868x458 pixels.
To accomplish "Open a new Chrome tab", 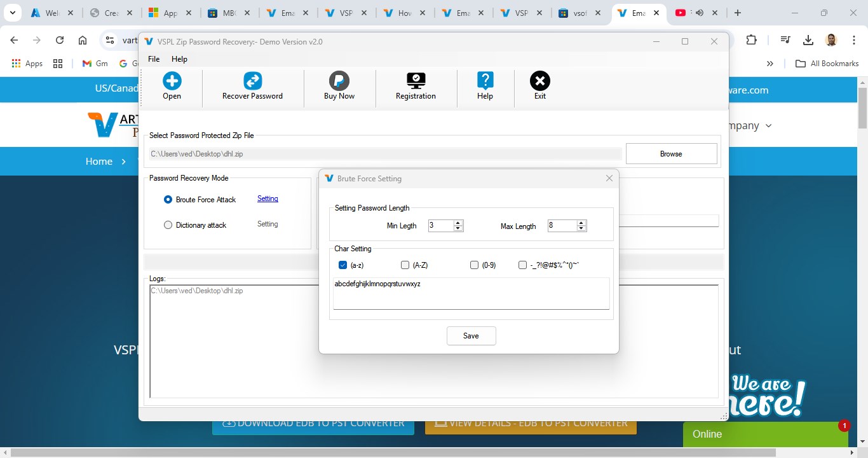I will [x=737, y=13].
